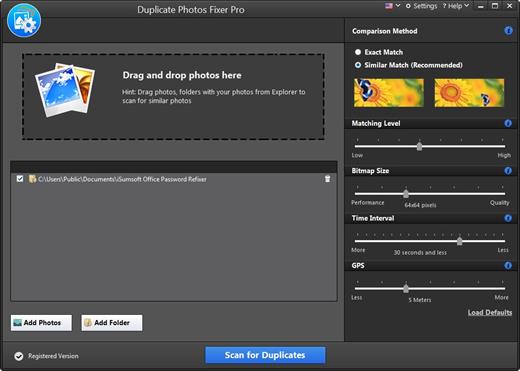The width and height of the screenshot is (520, 371).
Task: Click the Matching Level info icon
Action: (x=508, y=123)
